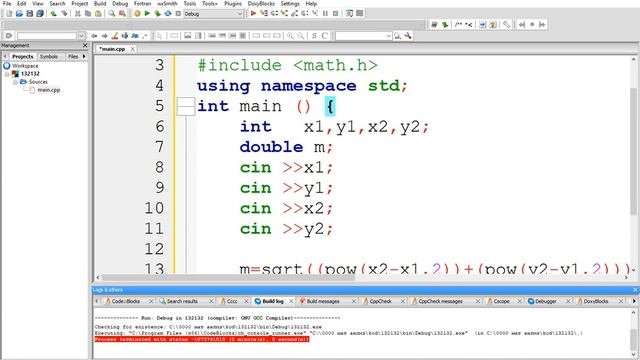Click the Various info debug icon
This screenshot has height=360, width=640.
(360, 13)
